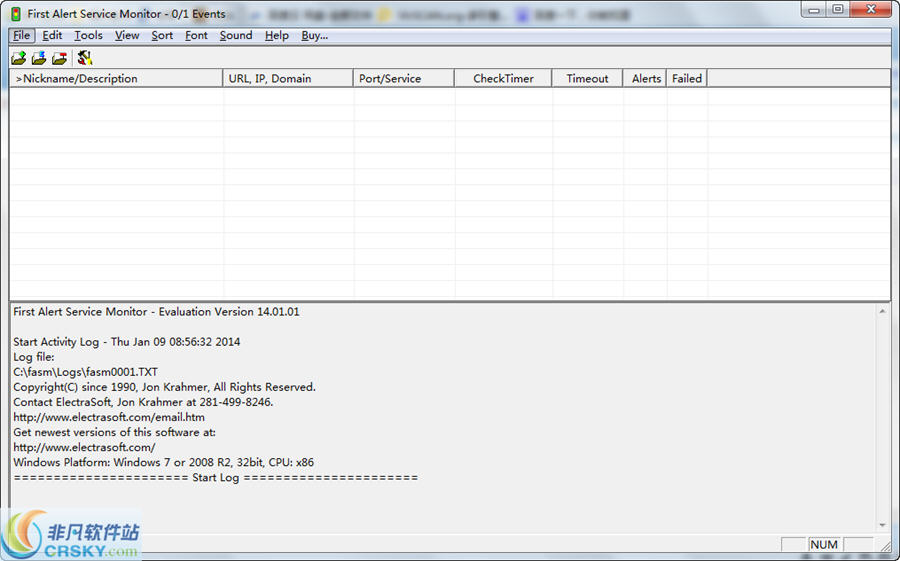The image size is (900, 561).
Task: Click the 'Get newest versions of this software at:' line
Action: pyautogui.click(x=114, y=432)
